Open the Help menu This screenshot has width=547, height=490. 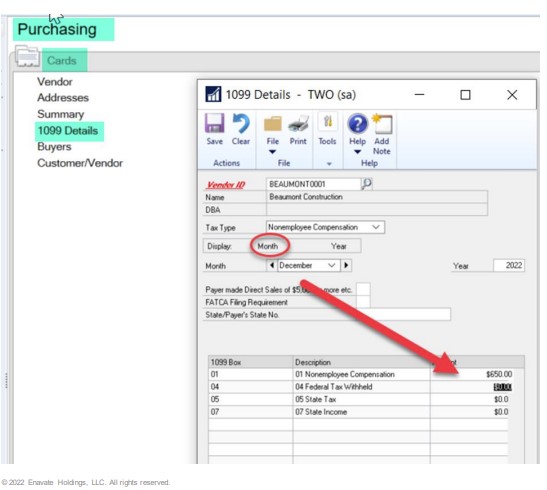tap(357, 129)
